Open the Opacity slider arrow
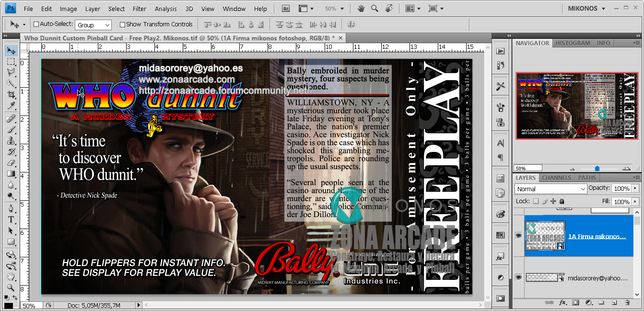 [x=636, y=189]
